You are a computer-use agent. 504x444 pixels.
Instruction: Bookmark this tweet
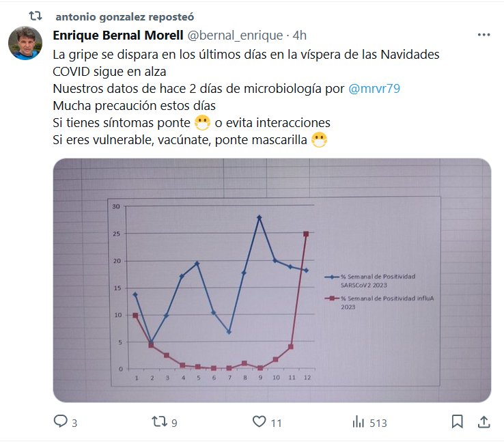coord(457,422)
